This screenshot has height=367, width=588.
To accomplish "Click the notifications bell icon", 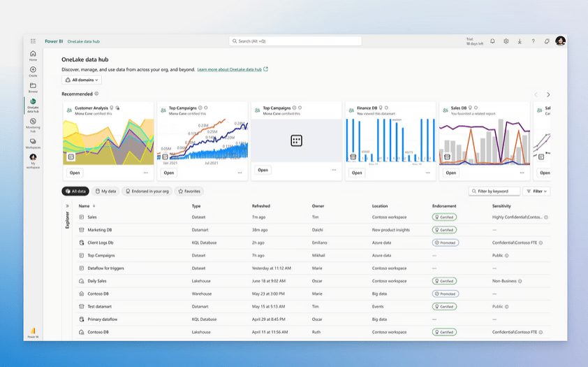I will tap(492, 41).
